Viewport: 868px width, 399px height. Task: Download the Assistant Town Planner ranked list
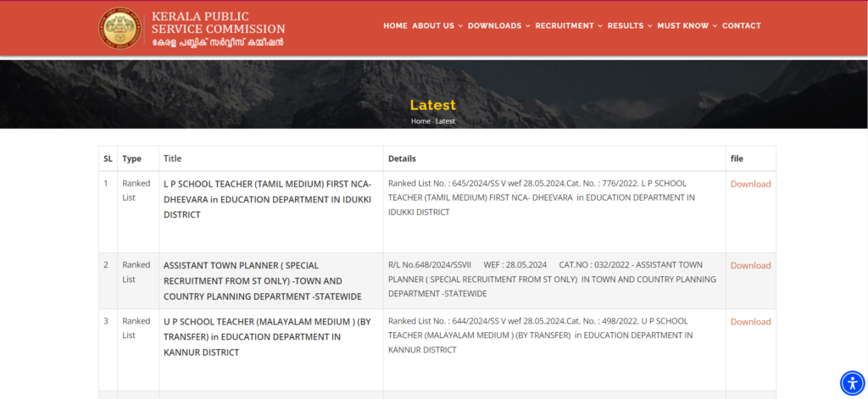click(751, 266)
